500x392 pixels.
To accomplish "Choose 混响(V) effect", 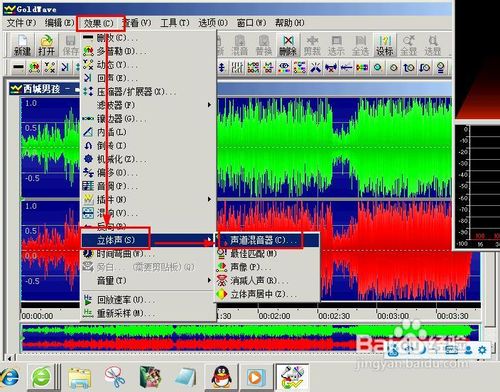I will (x=148, y=213).
